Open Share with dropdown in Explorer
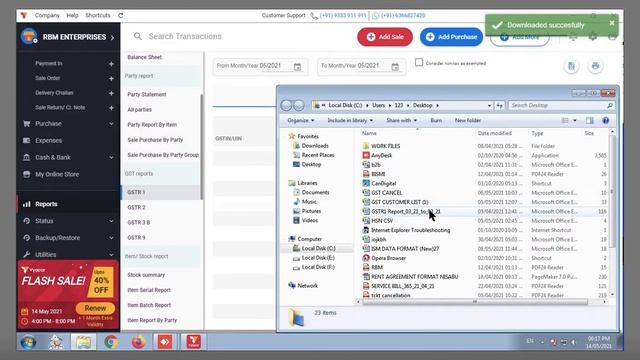The width and height of the screenshot is (640, 360). [402, 120]
